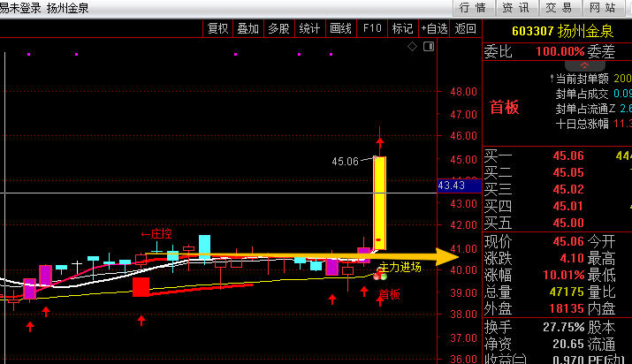The image size is (632, 364).
Task: Activate the 画线 drawing tool
Action: pos(340,28)
